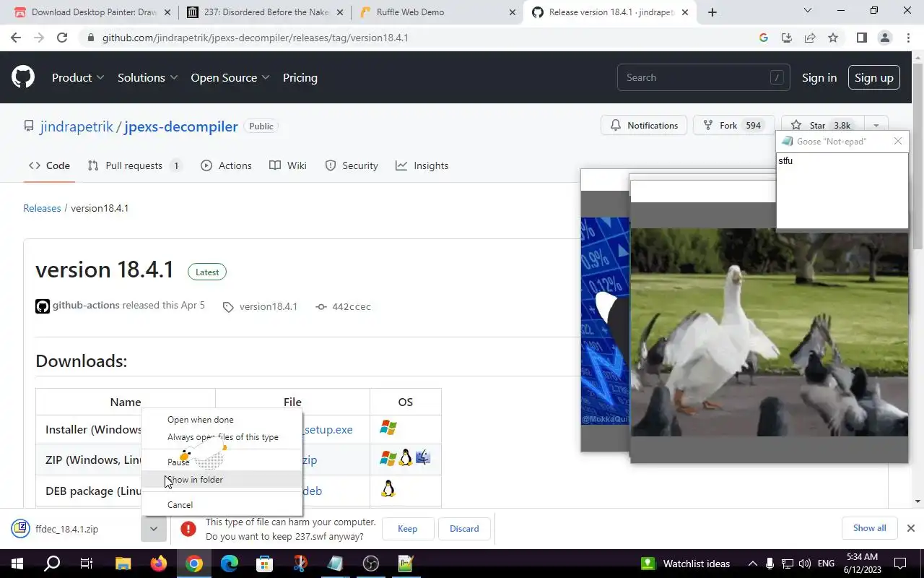Screen dimensions: 924x578
Task: Select 'Open when done' in context menu
Action: tap(222, 419)
